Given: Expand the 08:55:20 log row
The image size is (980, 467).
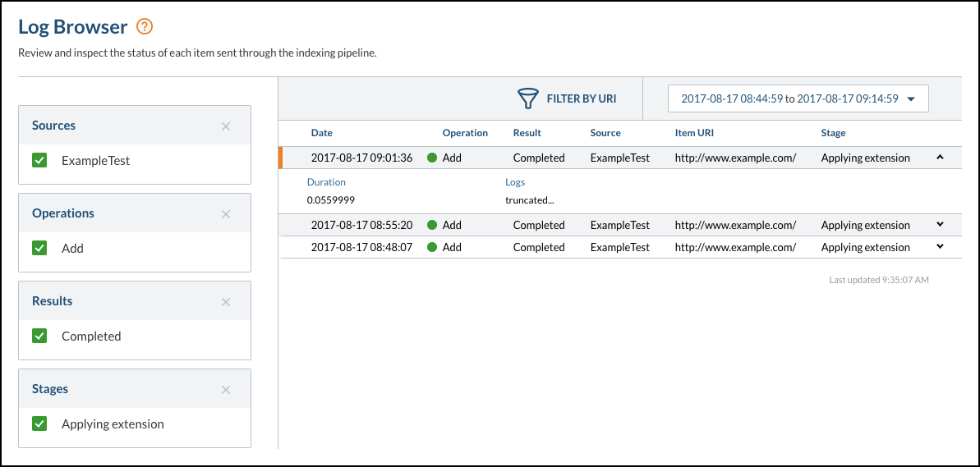Looking at the screenshot, I should tap(940, 225).
